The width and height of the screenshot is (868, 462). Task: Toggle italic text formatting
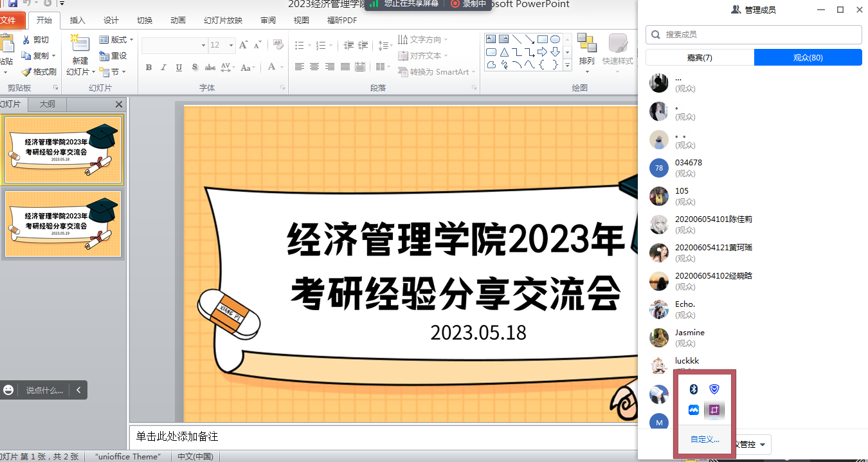pos(163,68)
